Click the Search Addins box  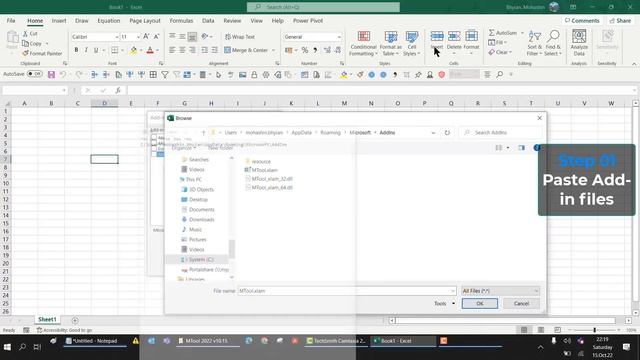[501, 133]
